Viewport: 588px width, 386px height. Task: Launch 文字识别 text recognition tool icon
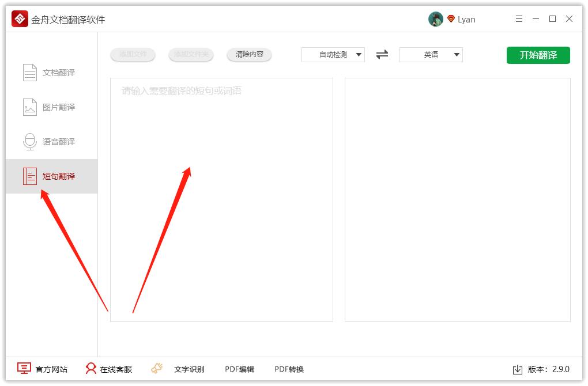click(156, 368)
